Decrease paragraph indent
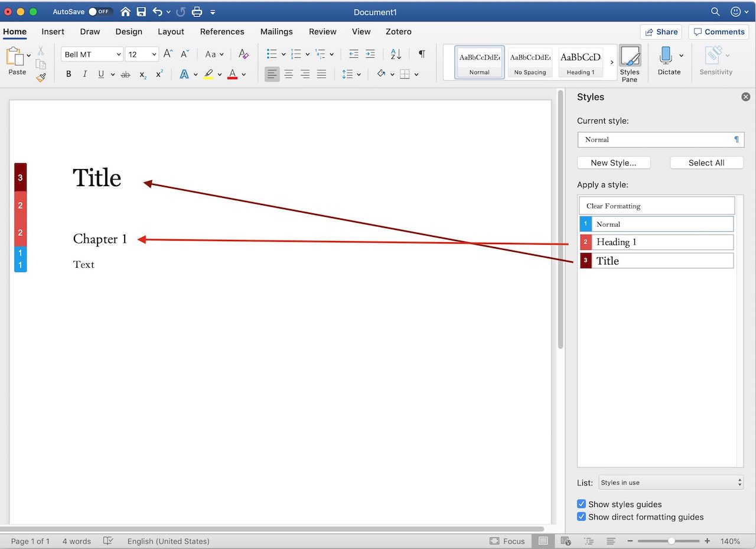Screen dimensions: 756x549 353,54
